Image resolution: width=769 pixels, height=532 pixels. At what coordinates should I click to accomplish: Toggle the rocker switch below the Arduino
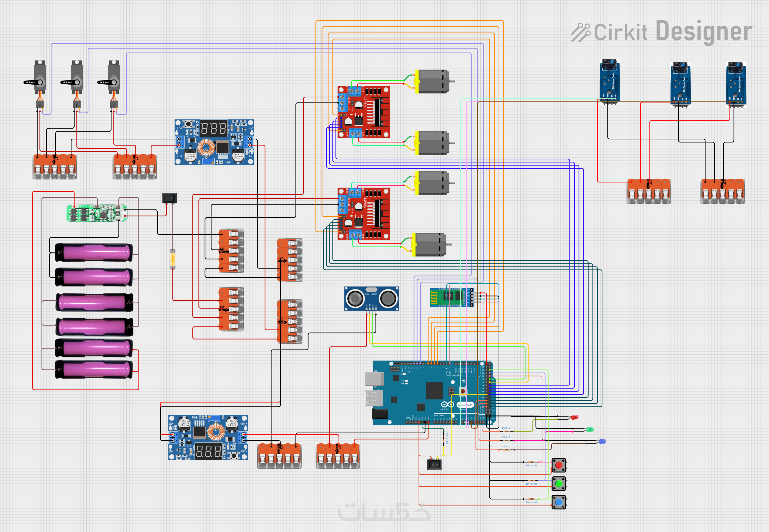point(434,464)
